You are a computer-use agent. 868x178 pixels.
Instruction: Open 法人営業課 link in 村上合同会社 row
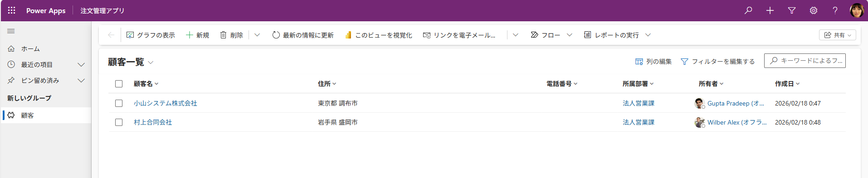coord(639,122)
